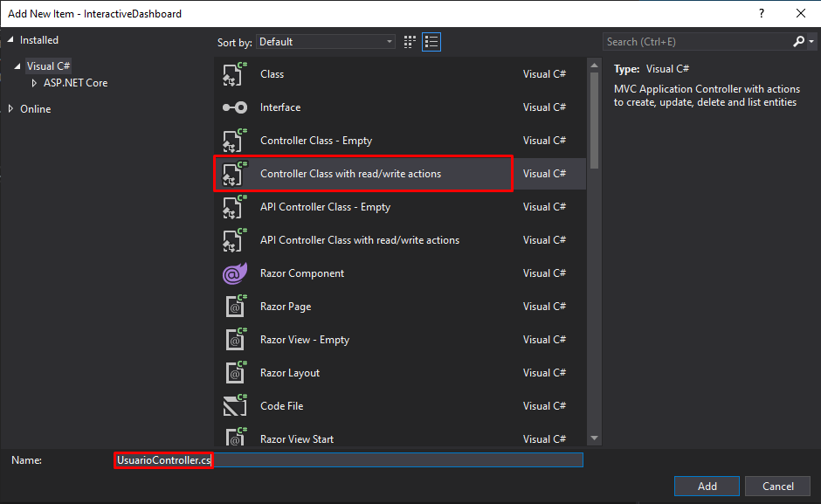Choose API Controller Class - Empty item
This screenshot has width=821, height=504.
pyautogui.click(x=400, y=207)
